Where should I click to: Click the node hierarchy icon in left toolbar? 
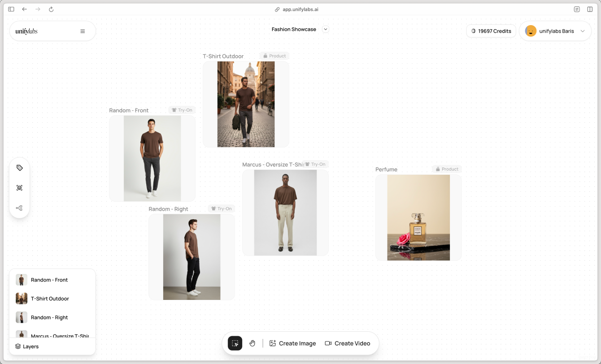coord(19,208)
